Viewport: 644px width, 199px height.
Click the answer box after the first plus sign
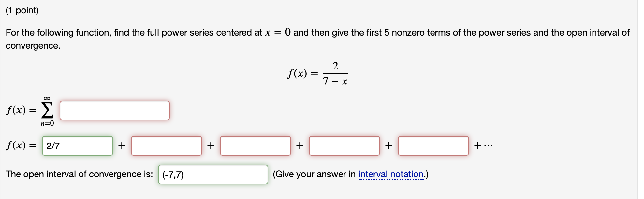(166, 145)
